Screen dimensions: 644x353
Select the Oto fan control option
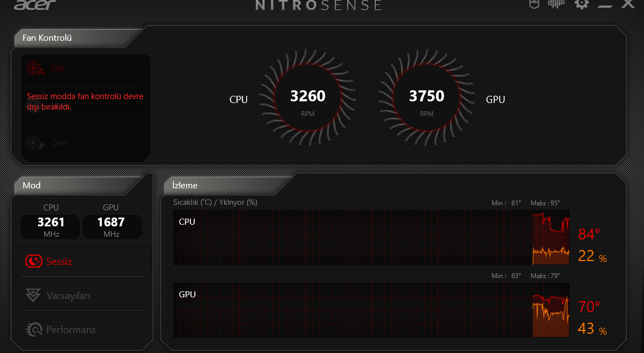click(x=45, y=68)
